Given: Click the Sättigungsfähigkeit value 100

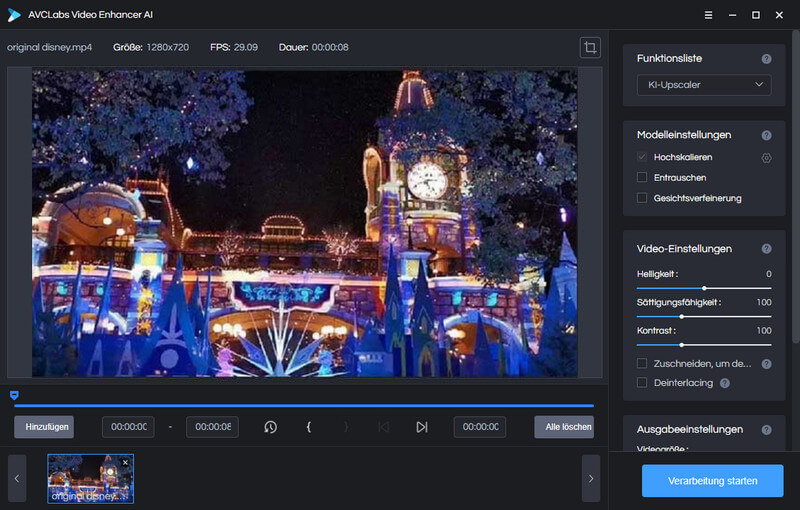Looking at the screenshot, I should pos(764,302).
